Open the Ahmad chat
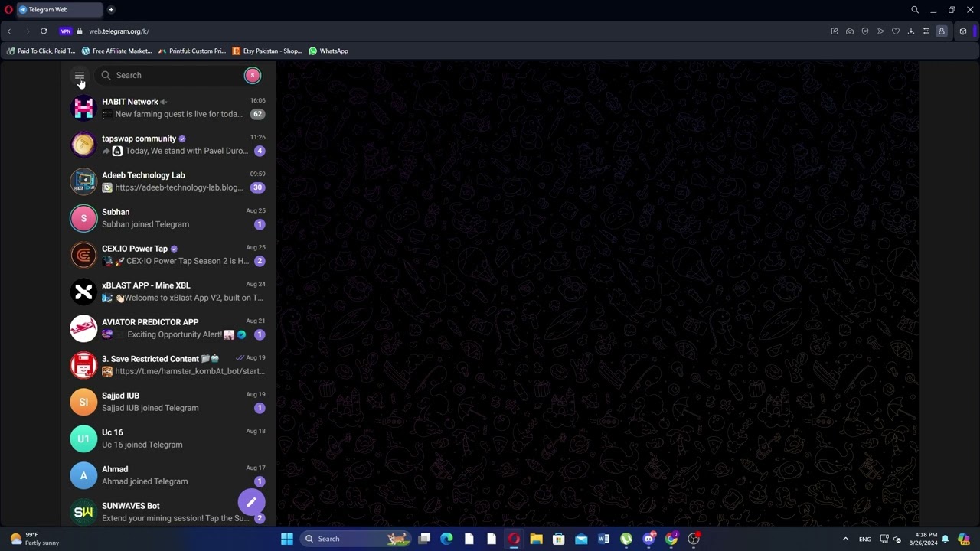The height and width of the screenshot is (551, 980). 168,475
